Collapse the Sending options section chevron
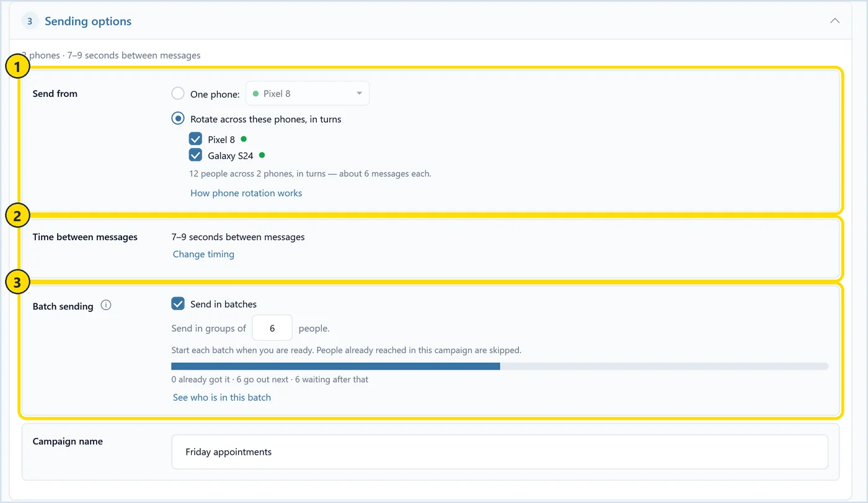The image size is (868, 503). [835, 20]
